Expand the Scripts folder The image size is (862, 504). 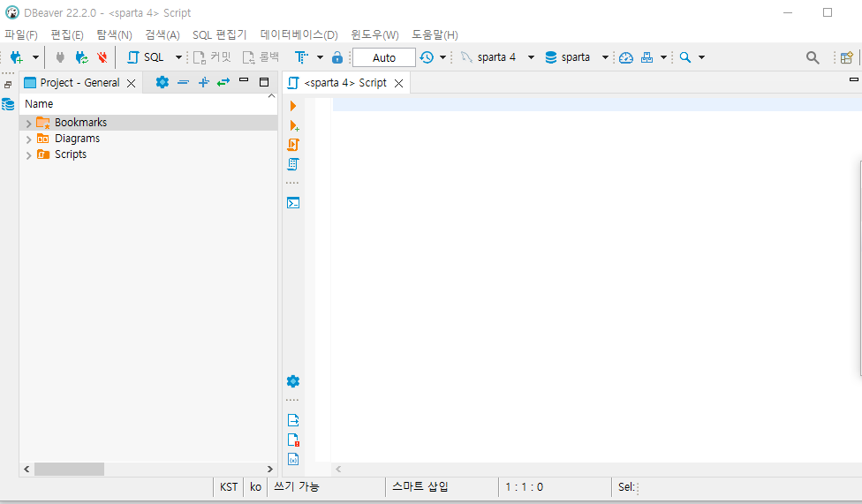point(28,155)
